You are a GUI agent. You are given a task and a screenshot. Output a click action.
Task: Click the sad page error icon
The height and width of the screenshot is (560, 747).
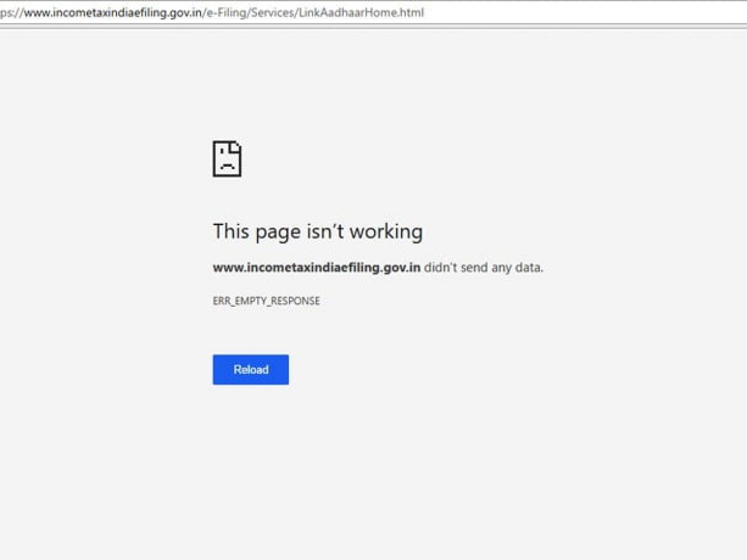coord(227,159)
